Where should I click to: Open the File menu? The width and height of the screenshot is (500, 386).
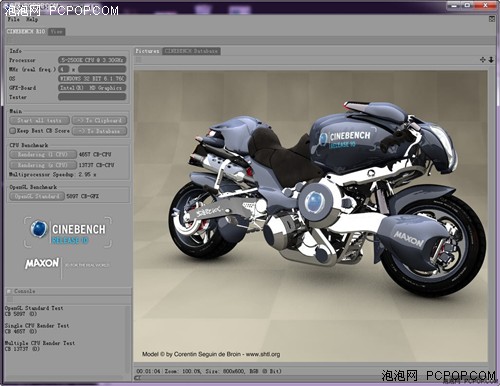click(14, 19)
